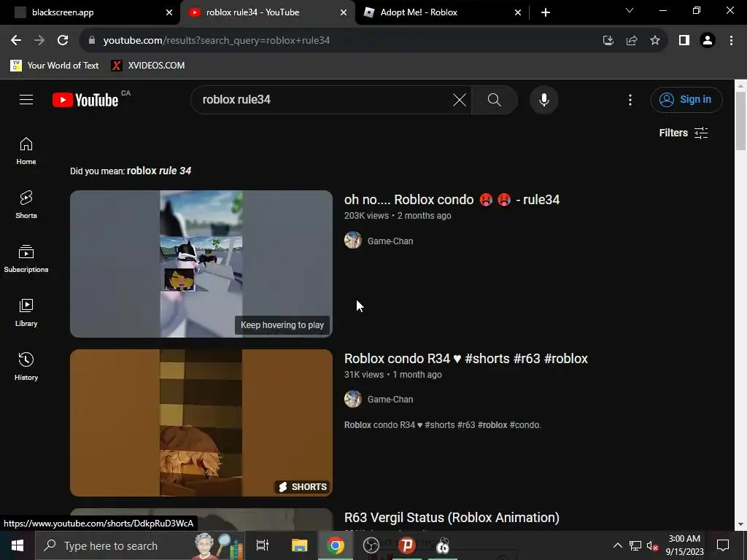Share this page from the address bar
The height and width of the screenshot is (560, 747).
[x=632, y=41]
